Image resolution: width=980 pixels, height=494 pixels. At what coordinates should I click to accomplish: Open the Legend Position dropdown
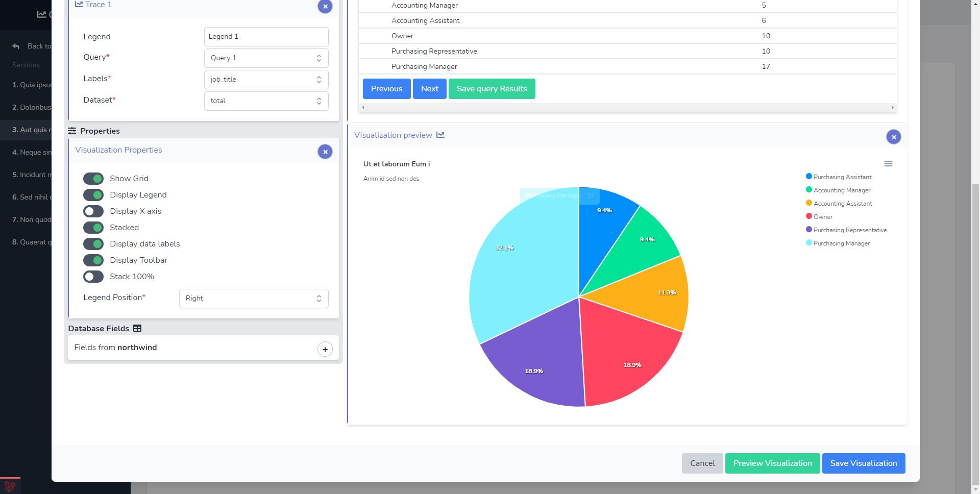[x=253, y=299]
